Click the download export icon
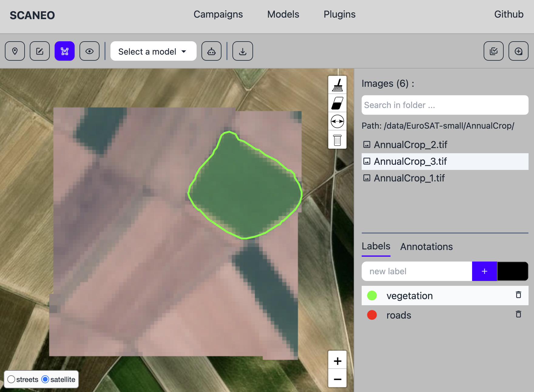Image resolution: width=534 pixels, height=392 pixels. tap(242, 51)
